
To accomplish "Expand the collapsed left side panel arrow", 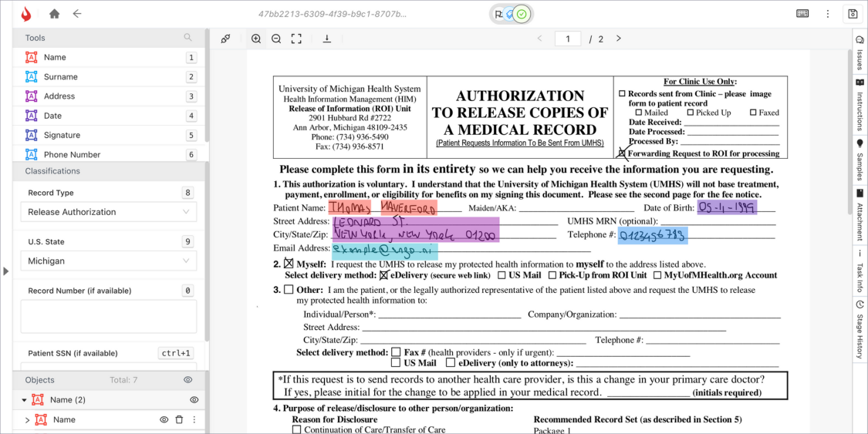I will (6, 271).
